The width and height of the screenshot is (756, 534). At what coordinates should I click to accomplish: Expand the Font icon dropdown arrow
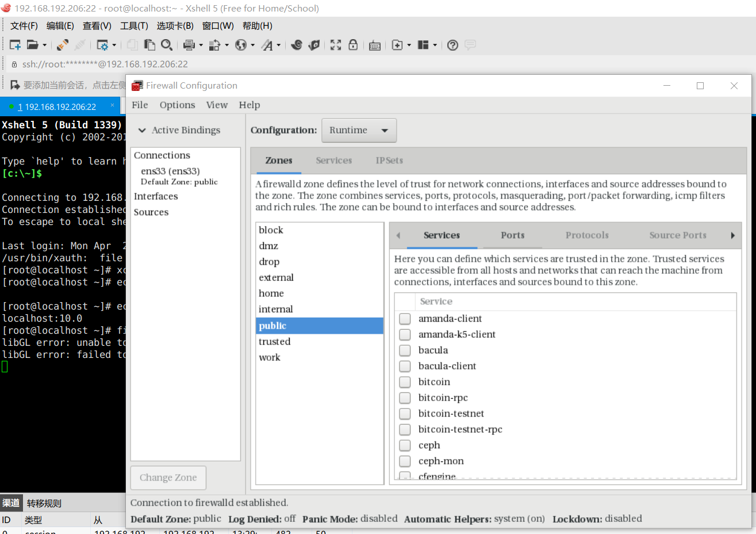279,45
